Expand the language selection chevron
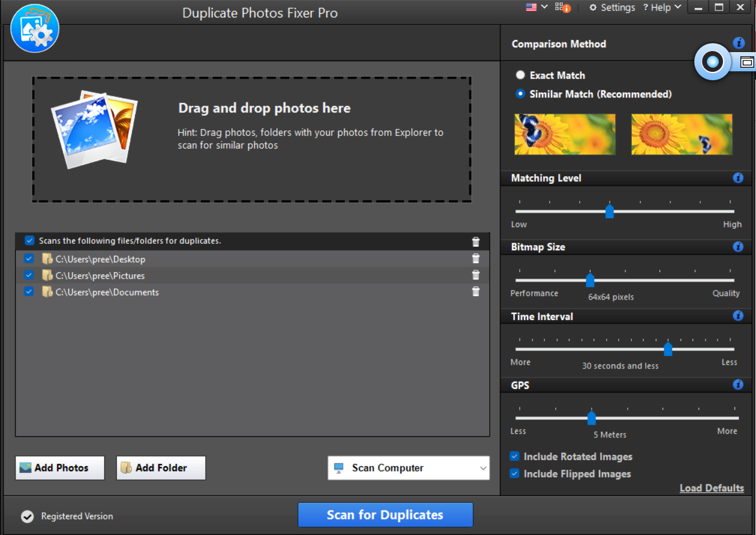The width and height of the screenshot is (756, 535). click(544, 7)
